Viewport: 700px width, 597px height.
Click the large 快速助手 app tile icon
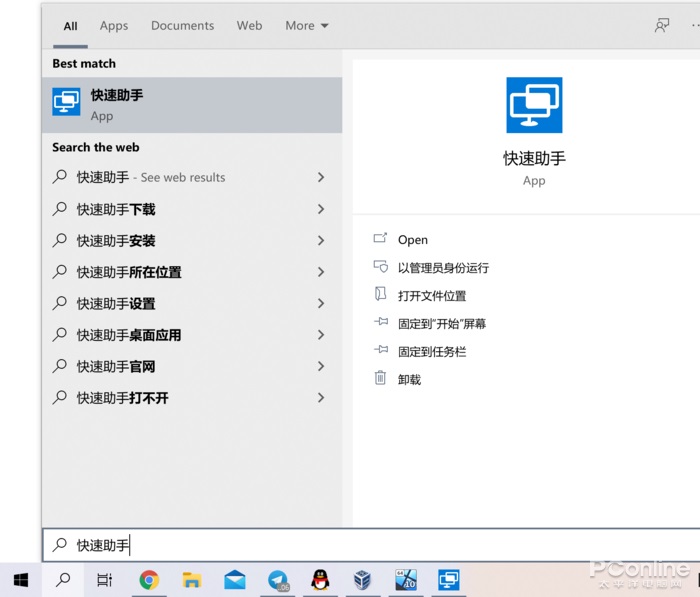(534, 105)
